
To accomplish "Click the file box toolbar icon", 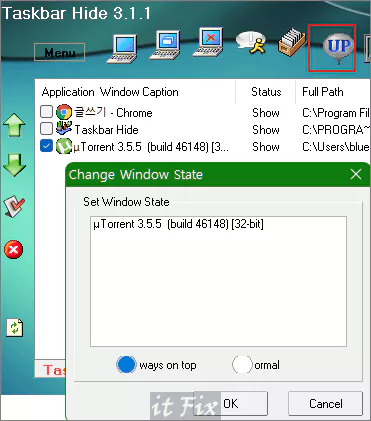I will click(x=292, y=42).
